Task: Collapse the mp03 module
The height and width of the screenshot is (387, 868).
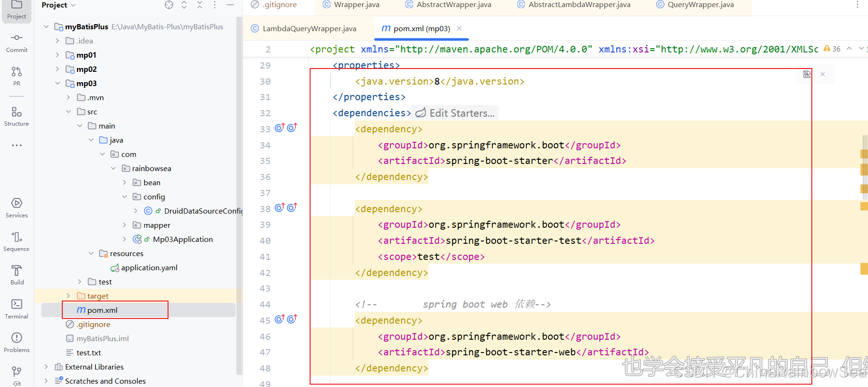Action: [58, 83]
